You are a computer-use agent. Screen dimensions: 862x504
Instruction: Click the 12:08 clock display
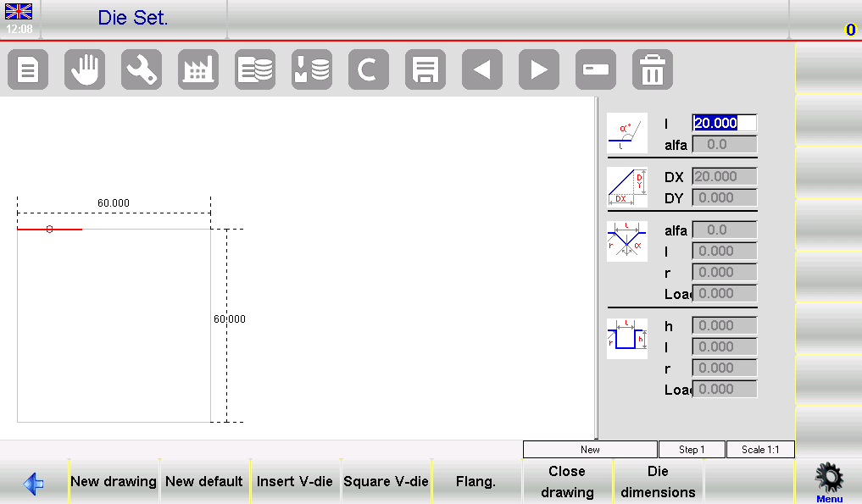click(x=19, y=29)
